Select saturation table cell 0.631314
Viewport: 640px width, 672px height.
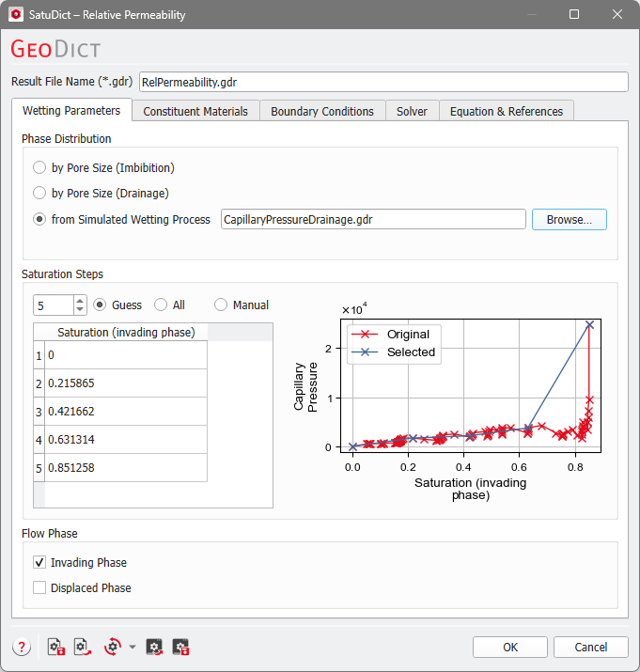point(126,440)
